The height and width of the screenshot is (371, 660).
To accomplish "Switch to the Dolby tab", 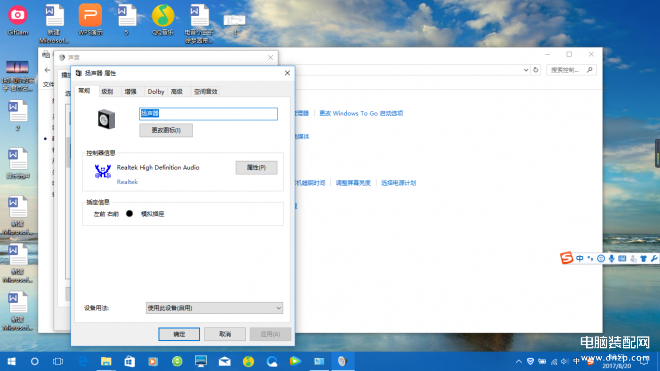I will [x=156, y=91].
